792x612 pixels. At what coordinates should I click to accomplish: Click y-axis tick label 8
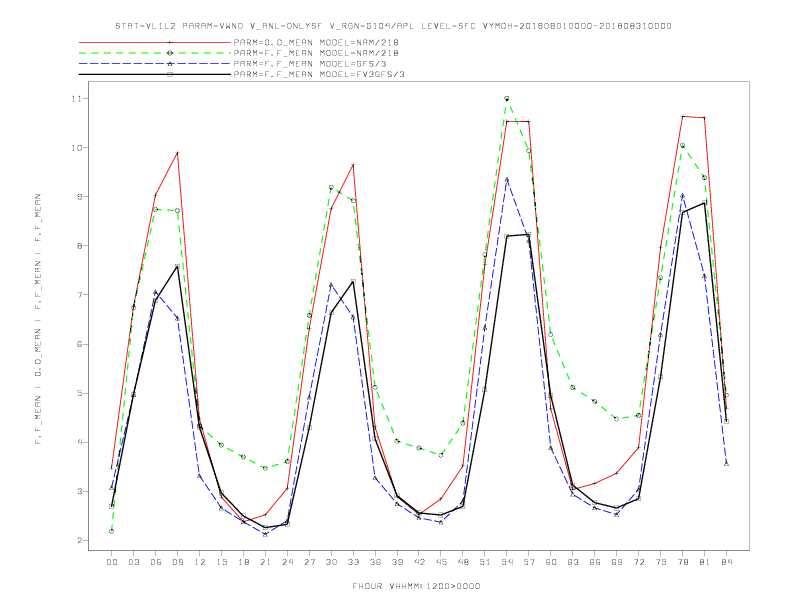tap(79, 245)
